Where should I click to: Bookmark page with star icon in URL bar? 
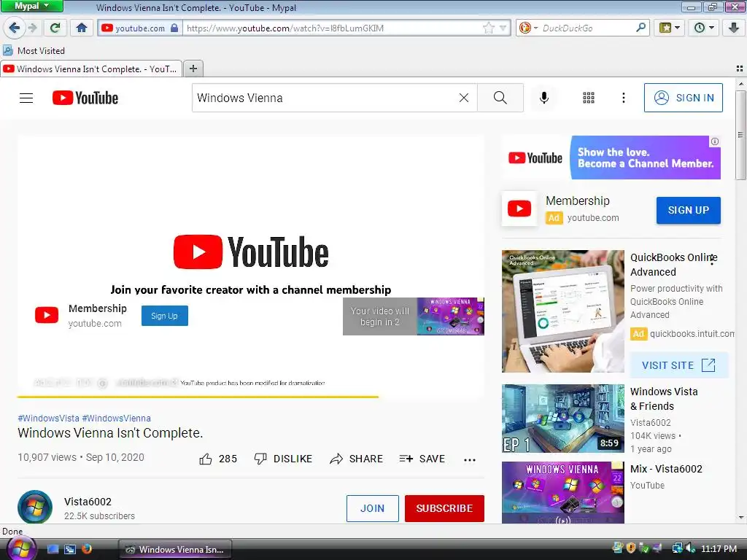pyautogui.click(x=488, y=28)
